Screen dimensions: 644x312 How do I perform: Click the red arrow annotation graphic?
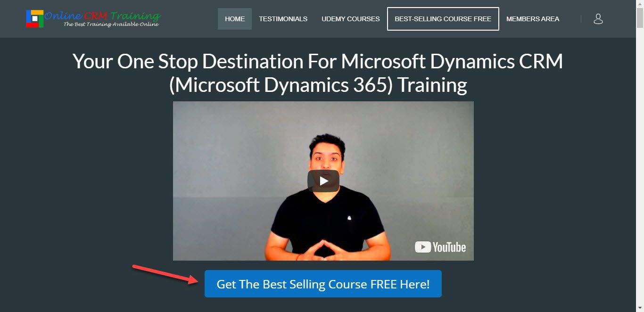click(165, 274)
